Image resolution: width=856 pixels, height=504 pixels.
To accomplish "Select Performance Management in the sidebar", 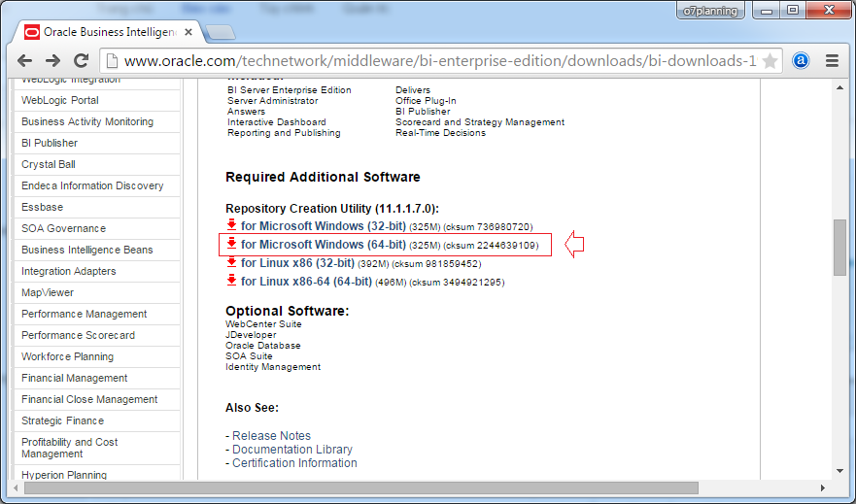I will tap(97, 314).
